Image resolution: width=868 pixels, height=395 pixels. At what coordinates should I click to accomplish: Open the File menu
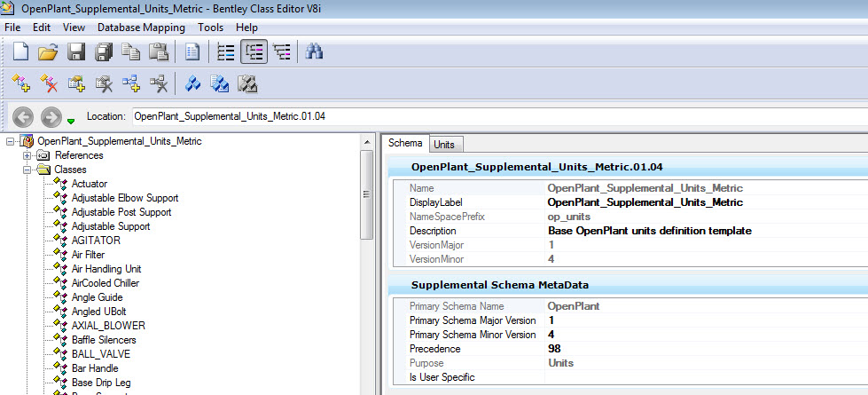coord(12,28)
